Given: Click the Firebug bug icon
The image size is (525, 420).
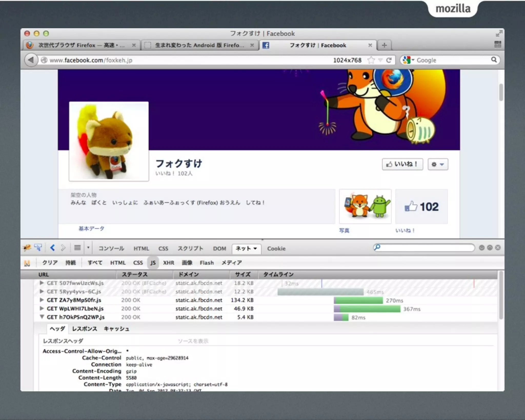Looking at the screenshot, I should (x=27, y=248).
